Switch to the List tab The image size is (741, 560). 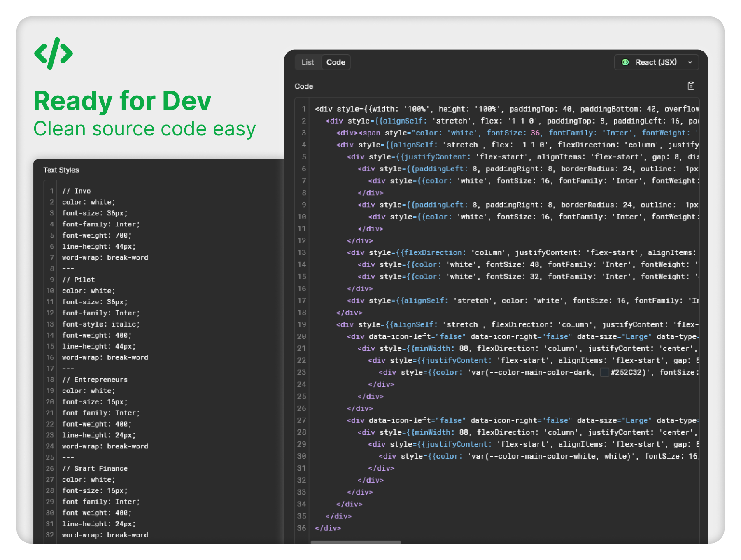point(308,62)
